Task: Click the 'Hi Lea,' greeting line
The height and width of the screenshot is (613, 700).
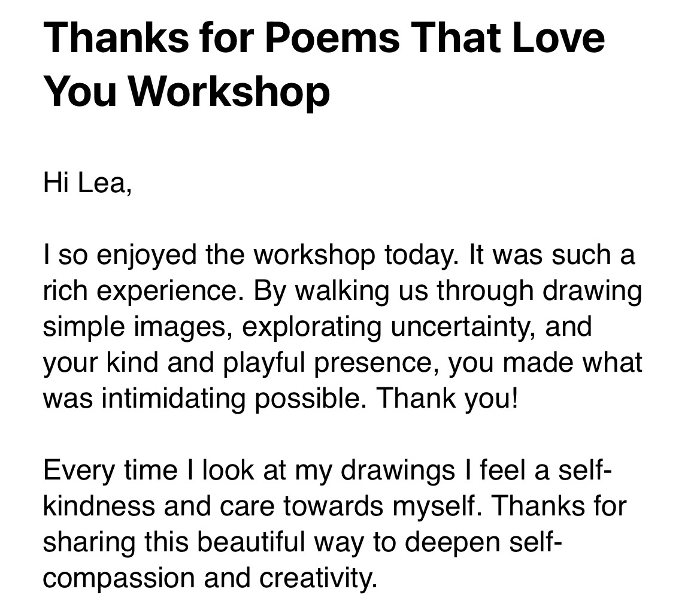Action: (x=87, y=183)
